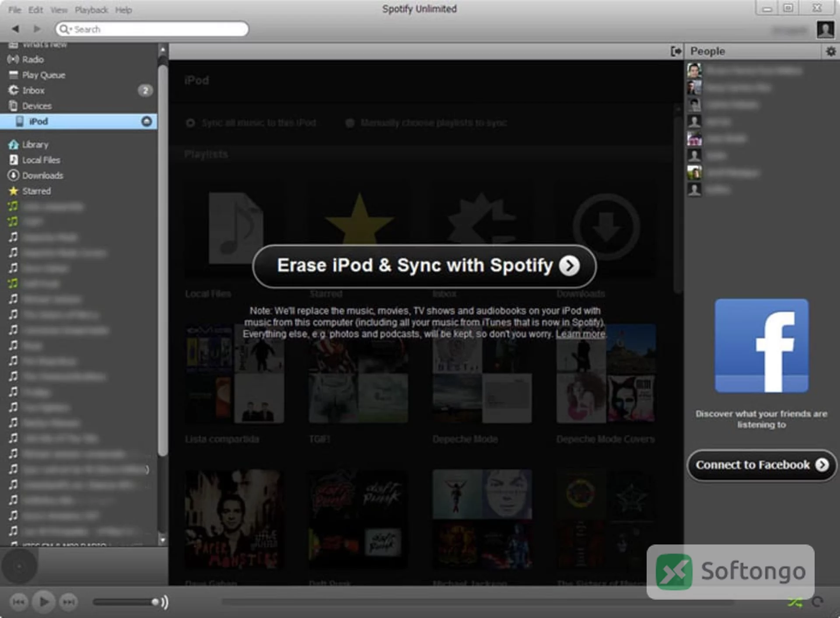Follow the Learn more link
The width and height of the screenshot is (840, 618).
coord(581,334)
